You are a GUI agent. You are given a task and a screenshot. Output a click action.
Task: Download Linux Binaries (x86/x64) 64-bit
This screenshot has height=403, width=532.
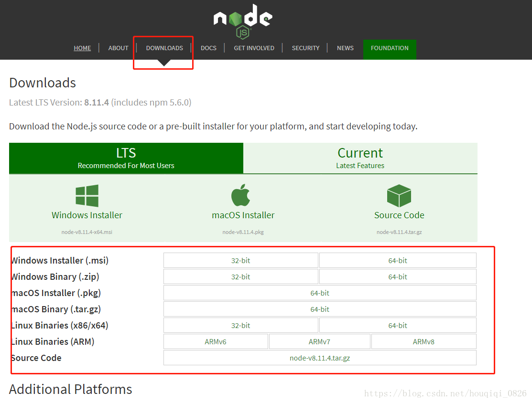click(398, 326)
